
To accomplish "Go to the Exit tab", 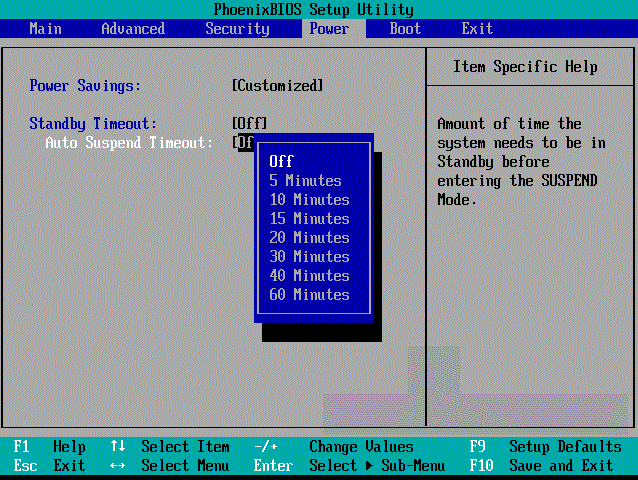I will [x=477, y=29].
